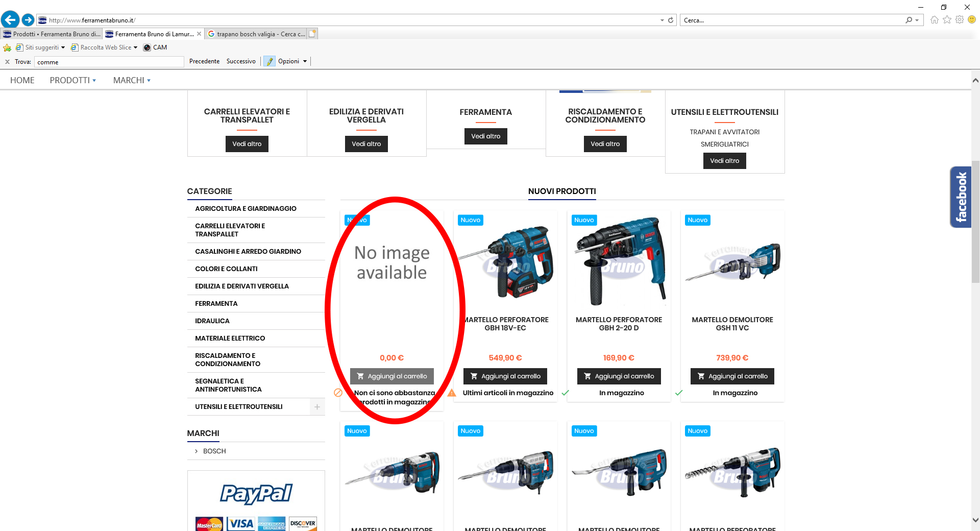980x531 pixels.
Task: Click the page scrollbar down arrow
Action: (975, 520)
